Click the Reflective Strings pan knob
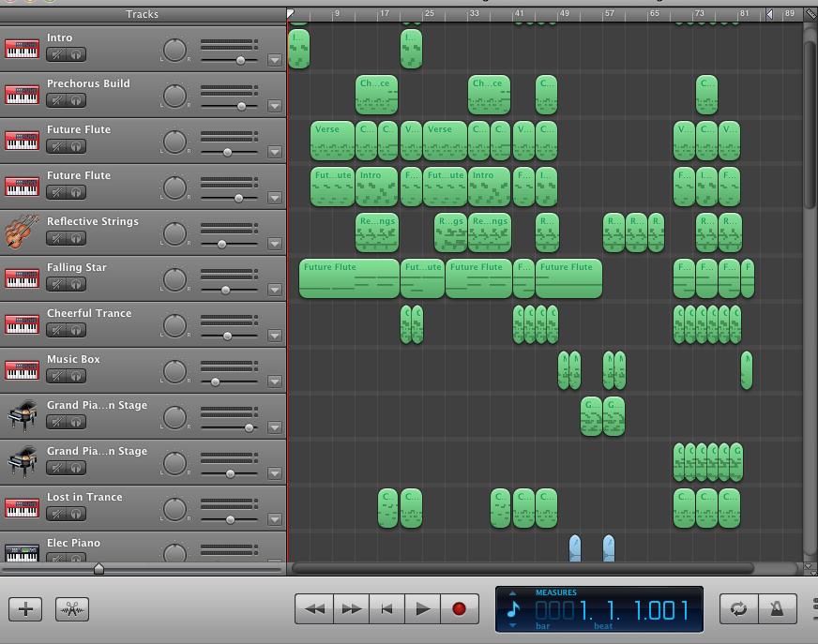The image size is (818, 644). coord(174,233)
